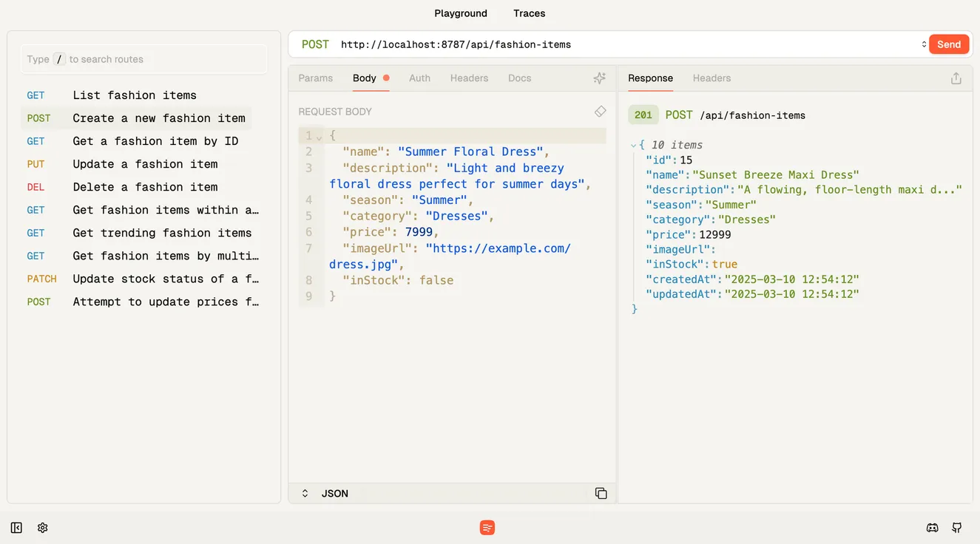The image size is (980, 544).
Task: Open the HTTP method selector stepper
Action: pyautogui.click(x=924, y=45)
